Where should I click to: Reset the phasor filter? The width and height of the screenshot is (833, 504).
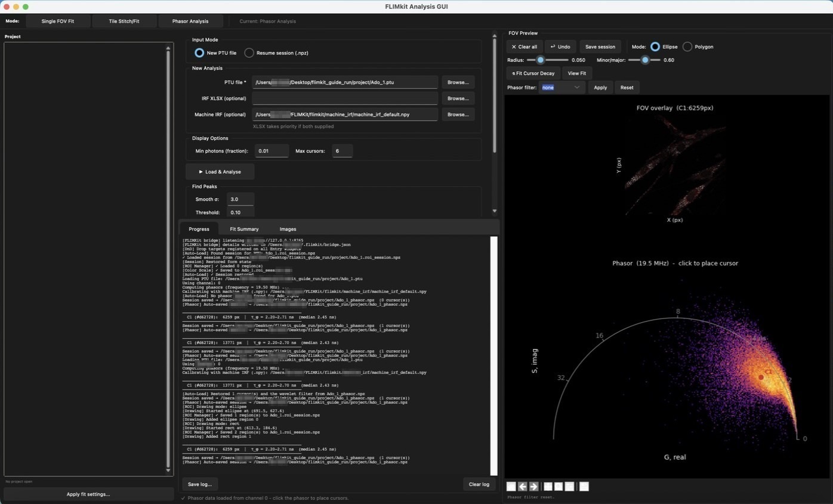(627, 88)
